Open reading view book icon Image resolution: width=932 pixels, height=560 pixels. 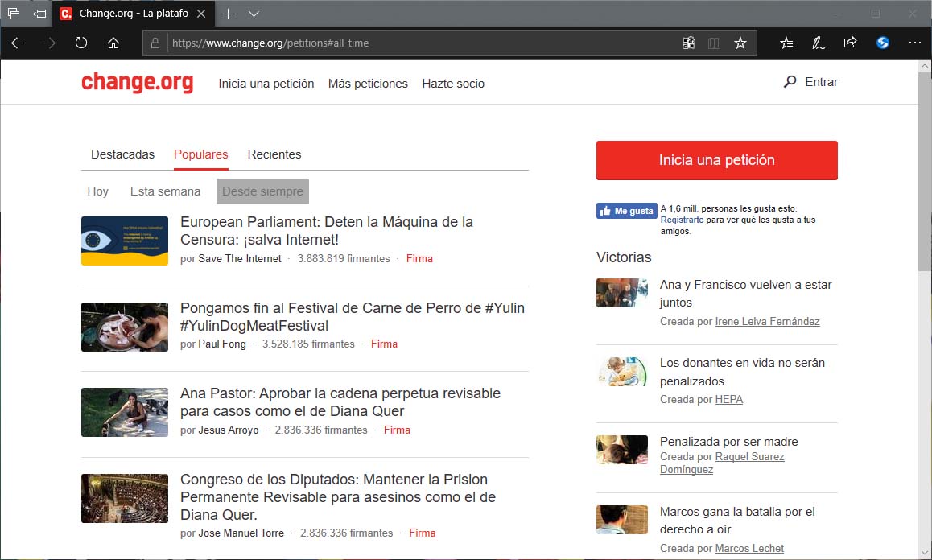[x=715, y=43]
